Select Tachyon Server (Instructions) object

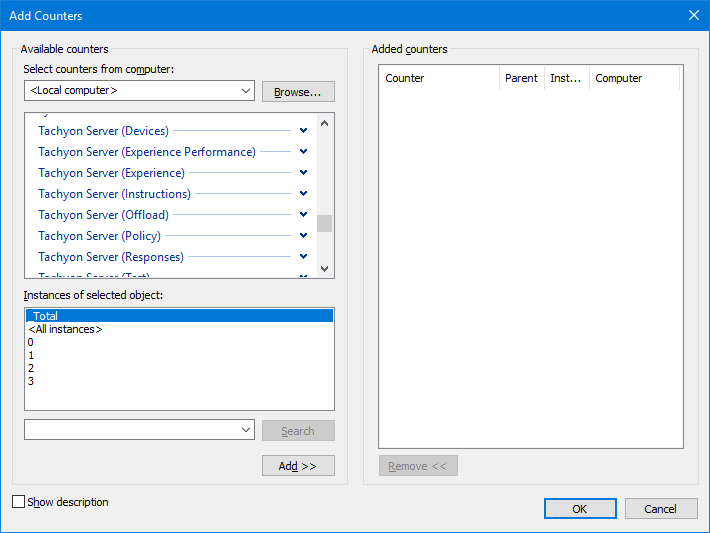pyautogui.click(x=115, y=194)
